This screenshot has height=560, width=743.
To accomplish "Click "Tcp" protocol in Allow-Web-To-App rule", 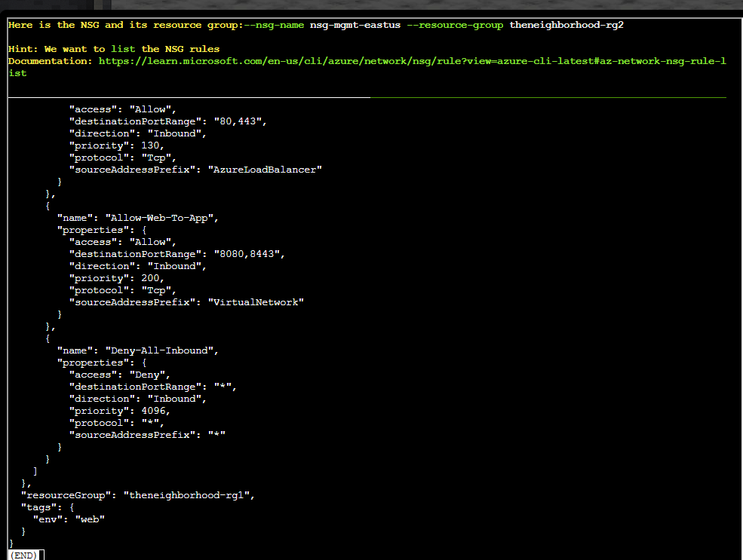I will [x=156, y=291].
